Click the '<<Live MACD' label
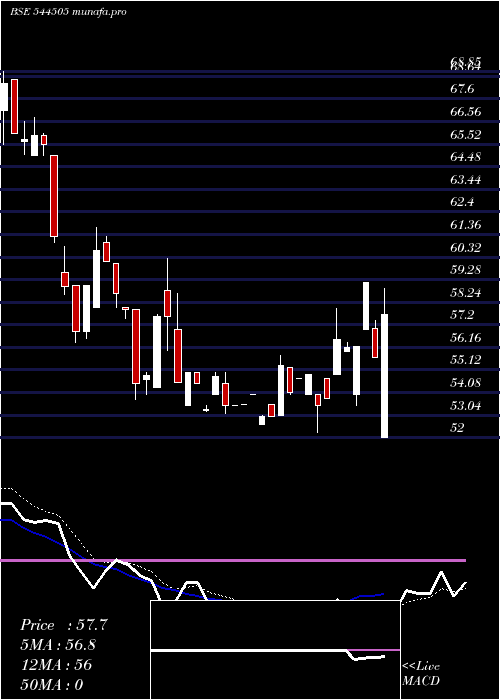500x700 pixels. pyautogui.click(x=421, y=674)
